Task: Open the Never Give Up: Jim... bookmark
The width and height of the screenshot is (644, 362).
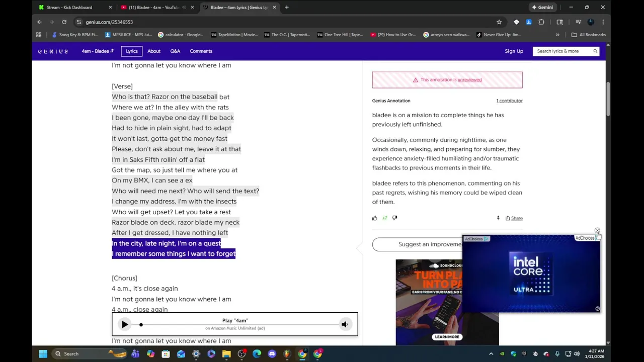Action: coord(498,35)
